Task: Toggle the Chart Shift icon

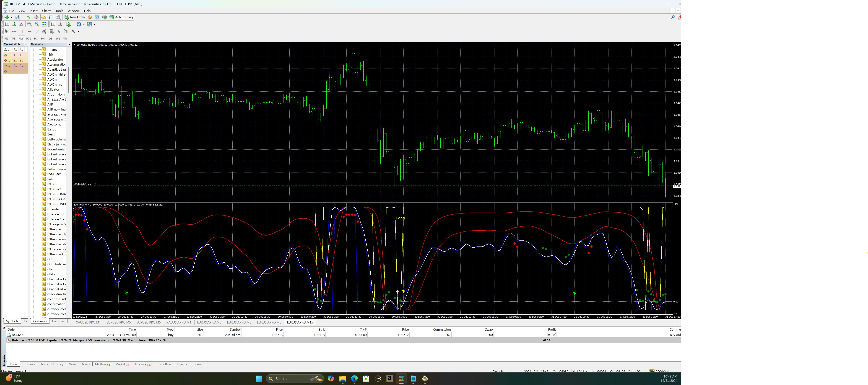Action: [60, 24]
